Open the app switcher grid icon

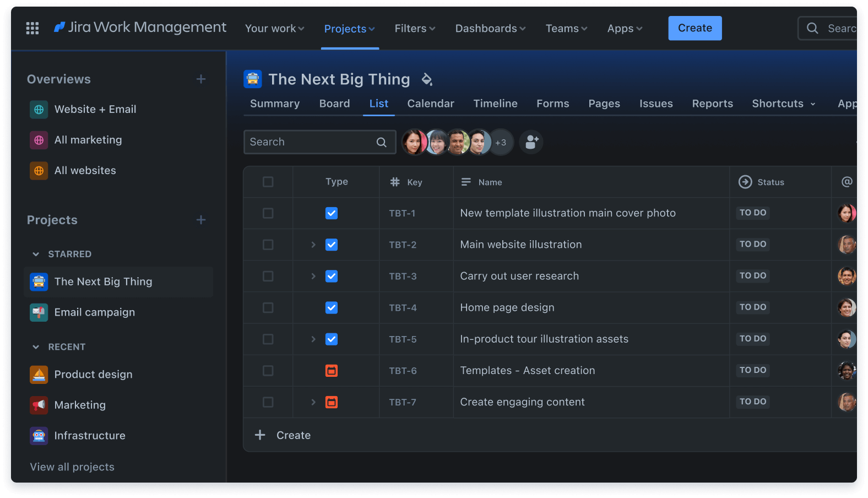pos(32,28)
